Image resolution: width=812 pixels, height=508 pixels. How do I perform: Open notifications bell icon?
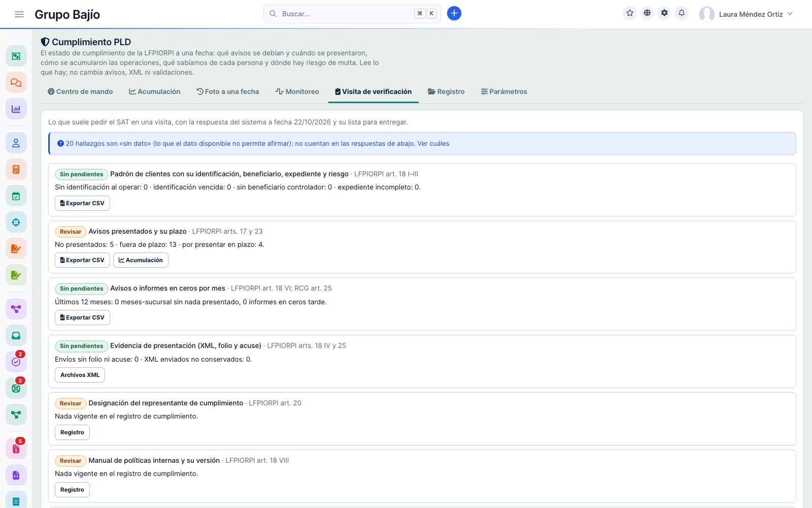pos(682,13)
